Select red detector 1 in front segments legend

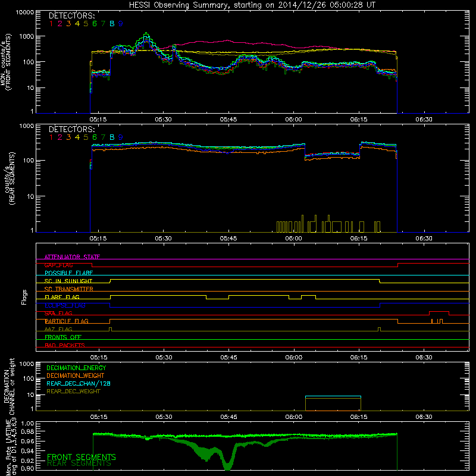pyautogui.click(x=51, y=24)
